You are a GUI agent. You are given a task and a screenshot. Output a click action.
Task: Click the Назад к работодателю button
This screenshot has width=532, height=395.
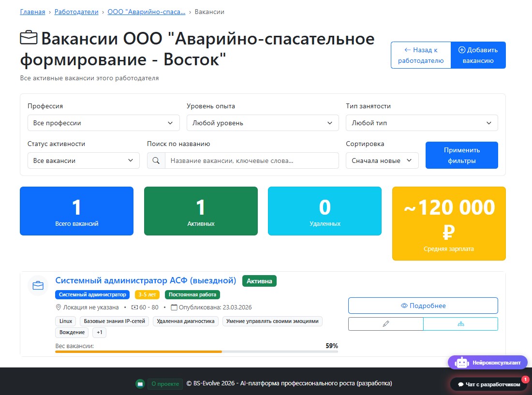[421, 55]
